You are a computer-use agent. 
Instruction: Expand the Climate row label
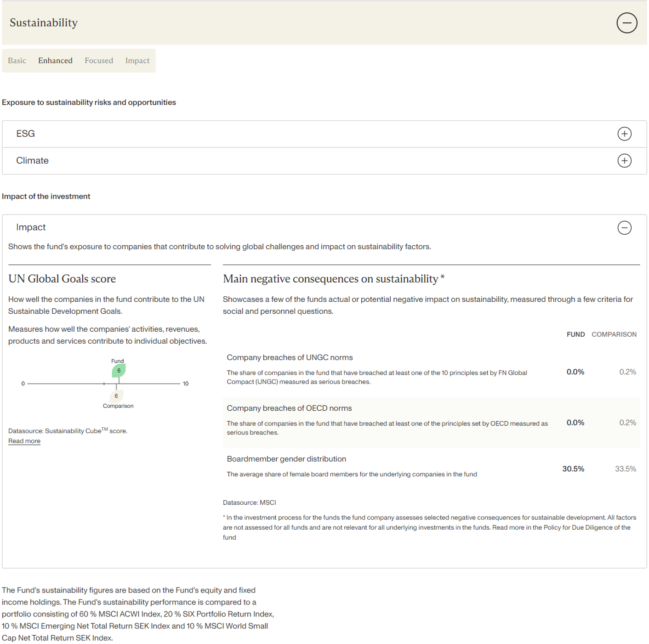pos(32,161)
